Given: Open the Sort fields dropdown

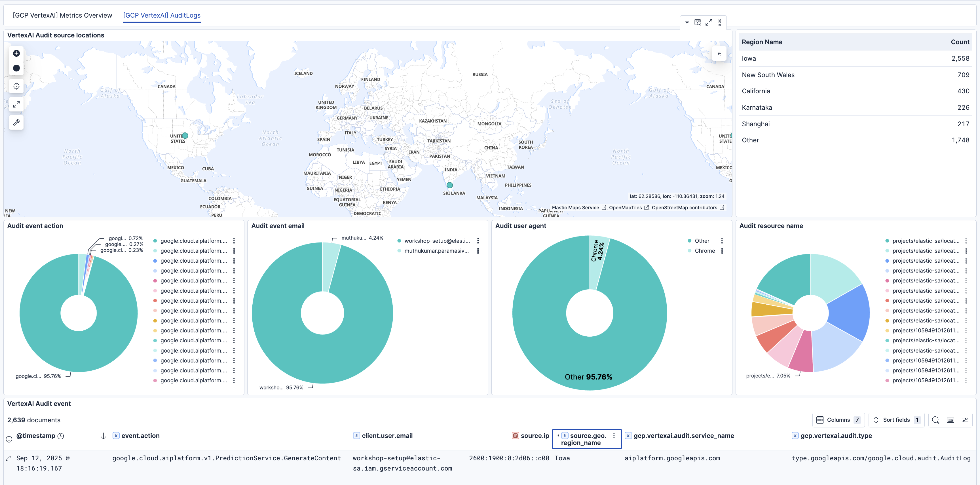Looking at the screenshot, I should click(x=896, y=420).
